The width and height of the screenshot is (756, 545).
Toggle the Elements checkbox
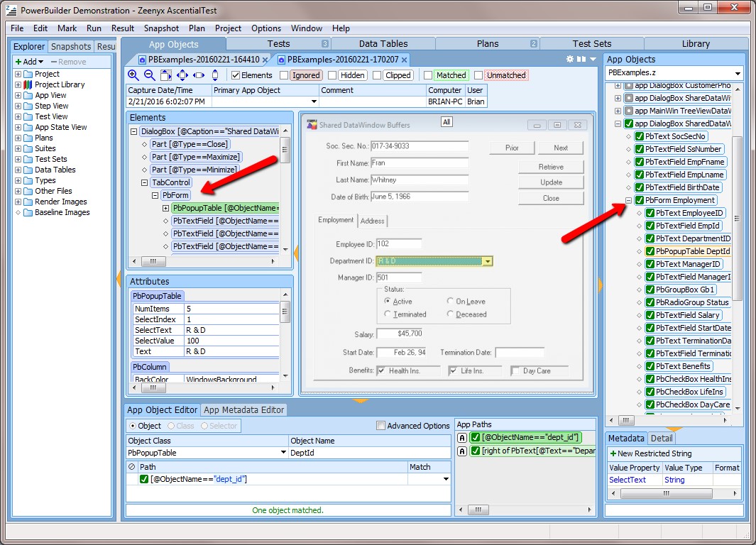(236, 75)
